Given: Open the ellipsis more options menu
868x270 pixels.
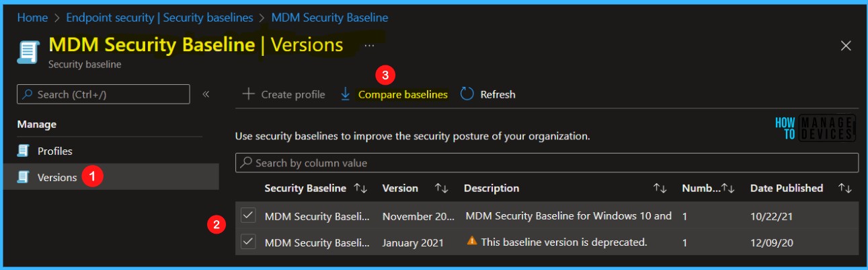Looking at the screenshot, I should pyautogui.click(x=369, y=45).
